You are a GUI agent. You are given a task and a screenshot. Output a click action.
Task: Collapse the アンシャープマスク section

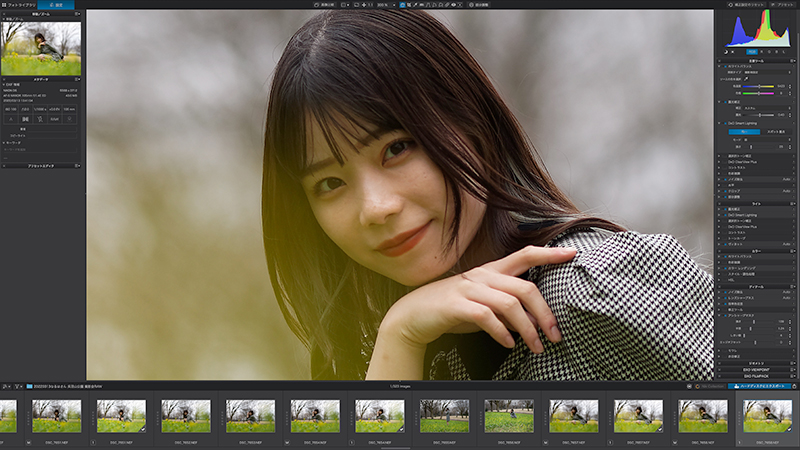(x=719, y=315)
